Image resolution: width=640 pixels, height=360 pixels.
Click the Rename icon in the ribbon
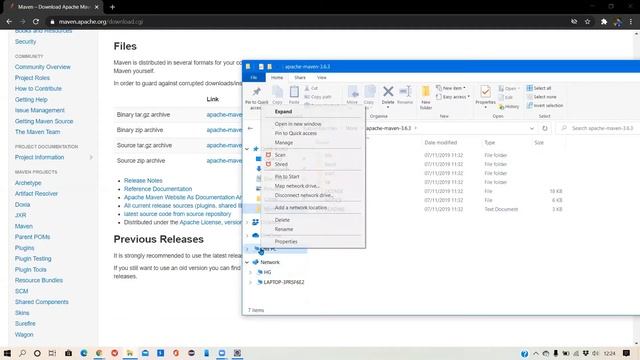(405, 92)
